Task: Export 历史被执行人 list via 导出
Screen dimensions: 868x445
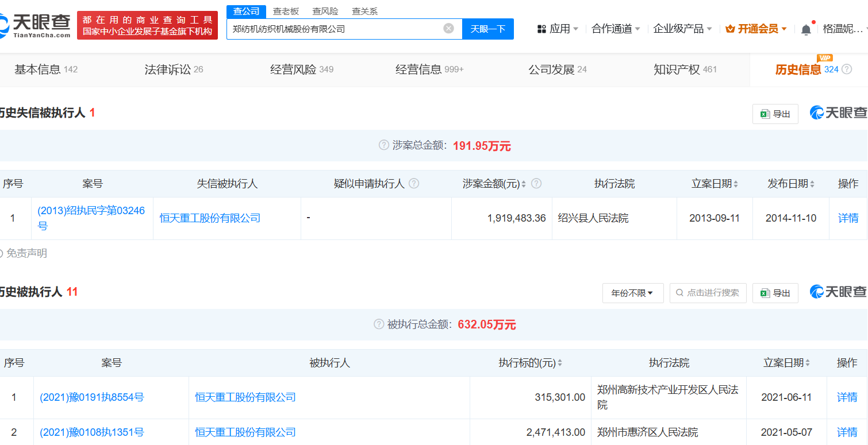Action: pos(775,293)
